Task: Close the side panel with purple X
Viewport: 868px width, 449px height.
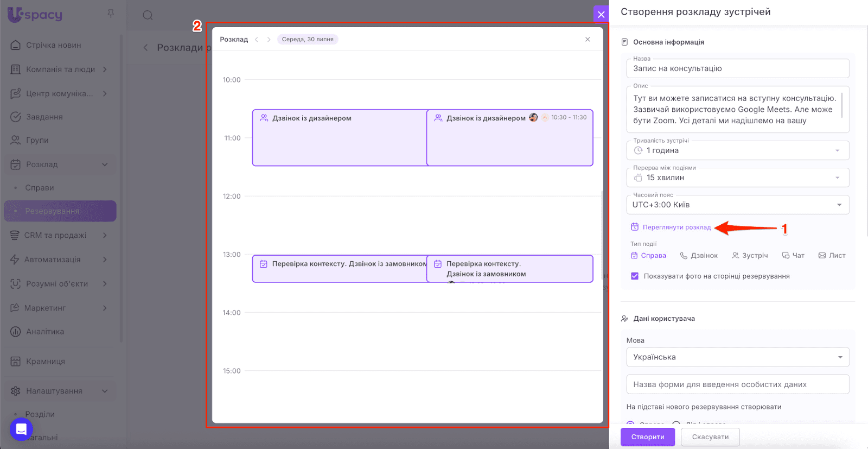Action: click(x=601, y=14)
